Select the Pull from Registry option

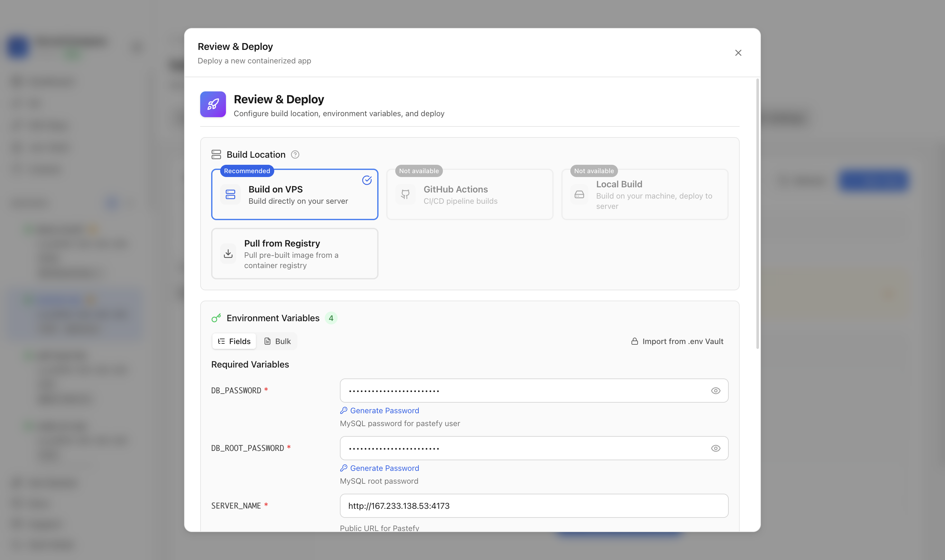[295, 254]
